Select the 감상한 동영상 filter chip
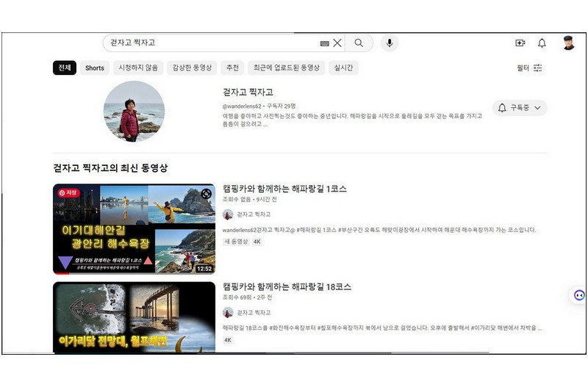The height and width of the screenshot is (387, 588). click(x=192, y=68)
